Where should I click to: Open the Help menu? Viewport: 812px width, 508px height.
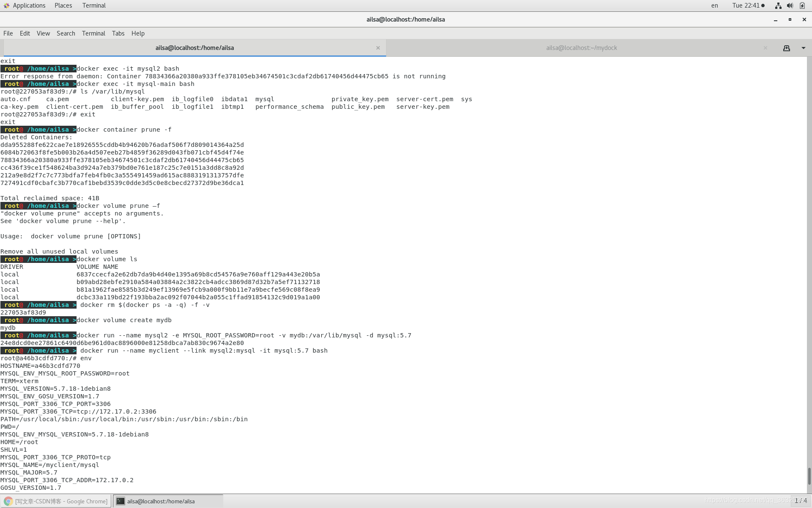[x=138, y=33]
